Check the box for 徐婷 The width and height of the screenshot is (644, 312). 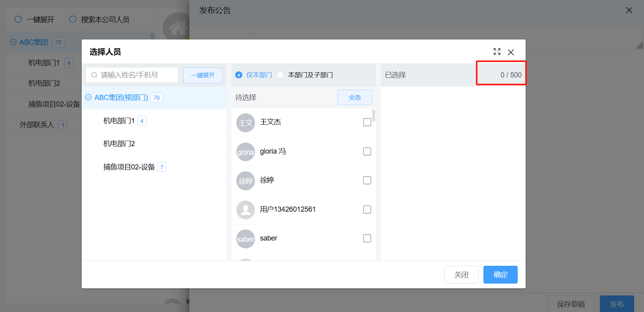367,180
